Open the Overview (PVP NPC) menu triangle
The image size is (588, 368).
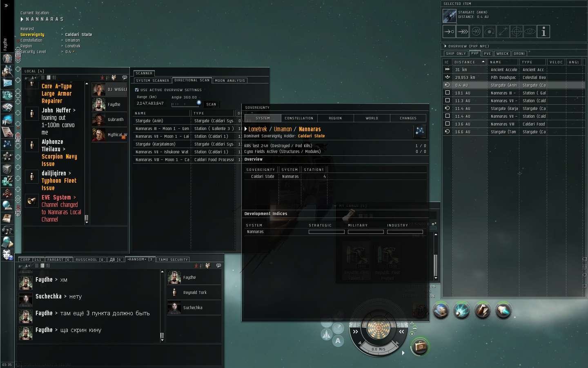point(445,46)
